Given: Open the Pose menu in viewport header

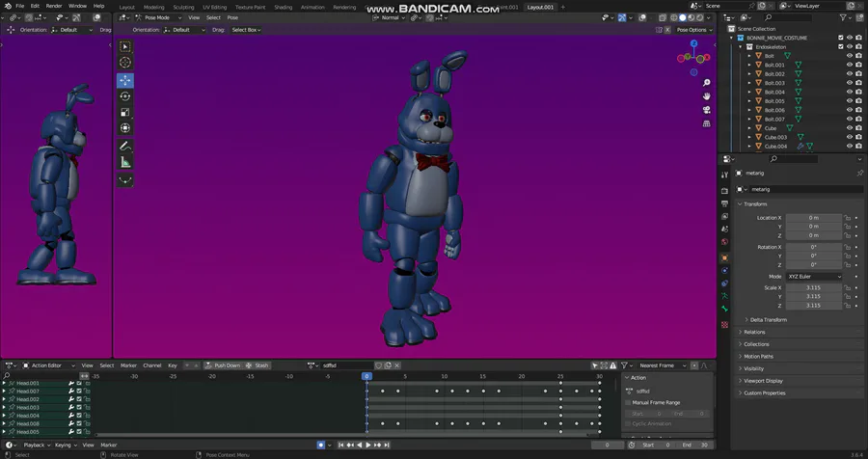Looking at the screenshot, I should pyautogui.click(x=232, y=17).
